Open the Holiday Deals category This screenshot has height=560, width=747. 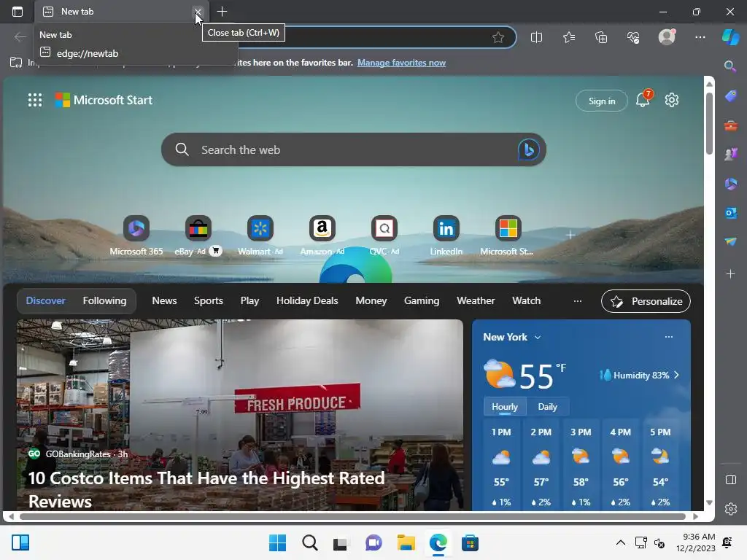pyautogui.click(x=307, y=301)
